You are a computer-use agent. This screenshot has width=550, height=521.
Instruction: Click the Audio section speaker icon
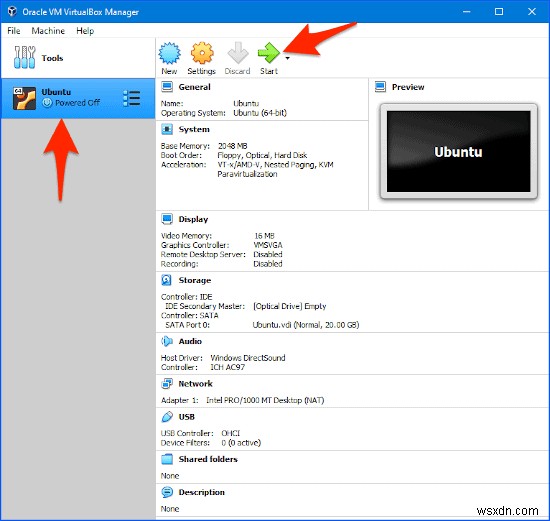coord(167,341)
